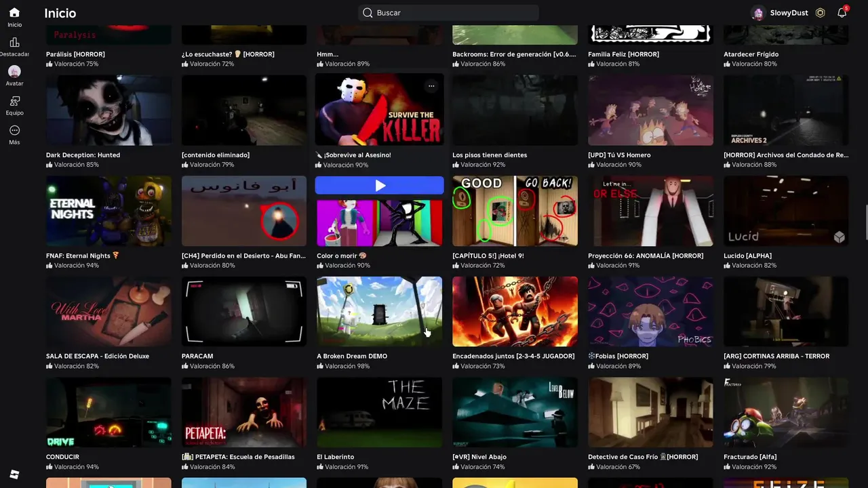868x488 pixels.
Task: Open the Archives 2 horror game thumbnail
Action: pos(786,110)
